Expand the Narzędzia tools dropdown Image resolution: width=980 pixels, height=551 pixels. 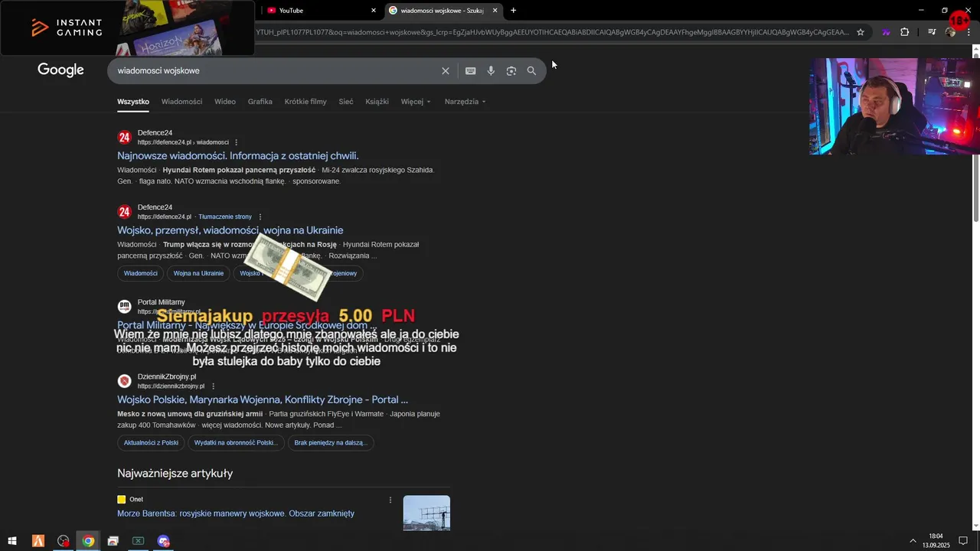pyautogui.click(x=465, y=102)
